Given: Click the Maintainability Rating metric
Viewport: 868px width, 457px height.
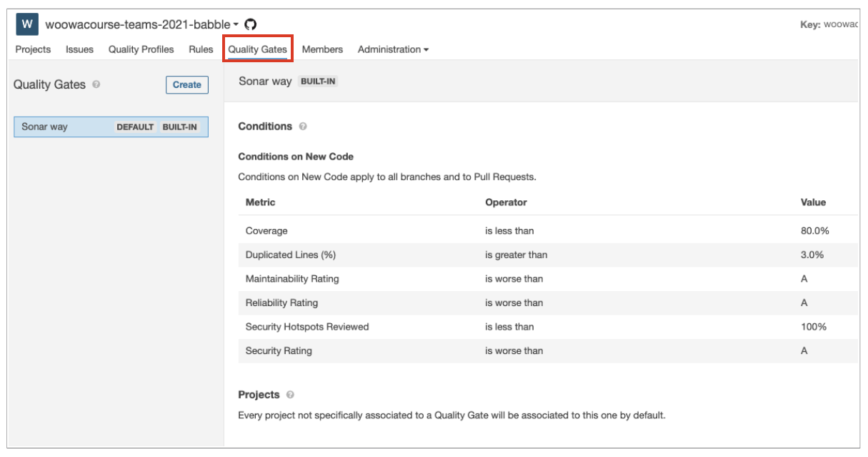Looking at the screenshot, I should 292,279.
